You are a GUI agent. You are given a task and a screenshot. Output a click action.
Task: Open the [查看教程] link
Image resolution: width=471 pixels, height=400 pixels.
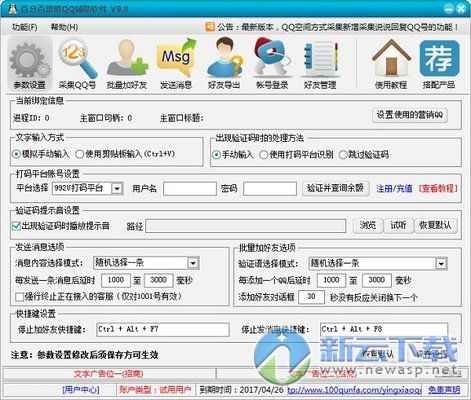point(438,189)
